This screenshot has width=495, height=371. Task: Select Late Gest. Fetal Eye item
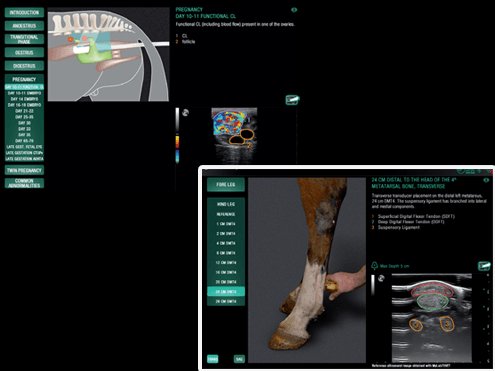tap(24, 147)
